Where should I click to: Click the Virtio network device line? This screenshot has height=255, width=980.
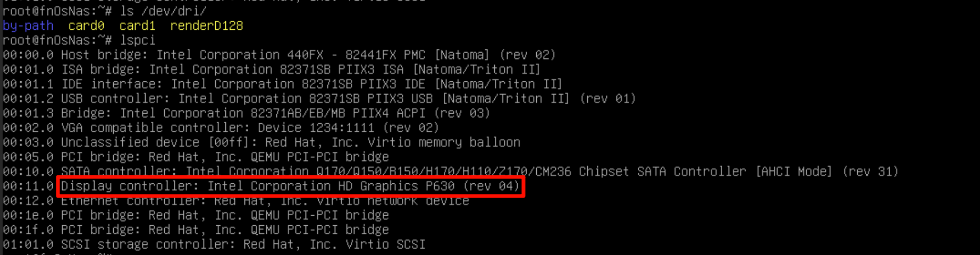[236, 201]
